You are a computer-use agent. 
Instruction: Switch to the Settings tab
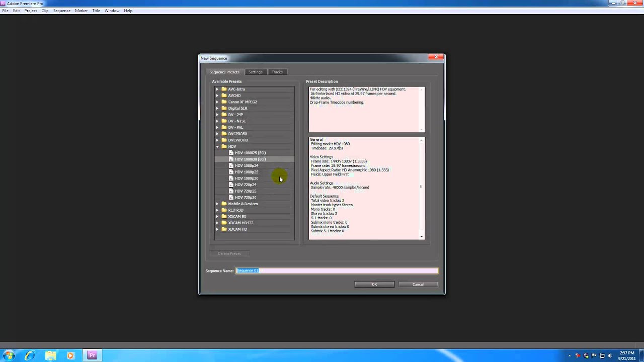point(255,72)
